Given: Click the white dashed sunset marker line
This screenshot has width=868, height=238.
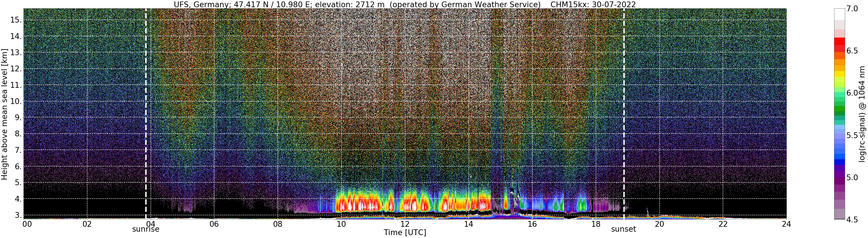Looking at the screenshot, I should coord(624,114).
